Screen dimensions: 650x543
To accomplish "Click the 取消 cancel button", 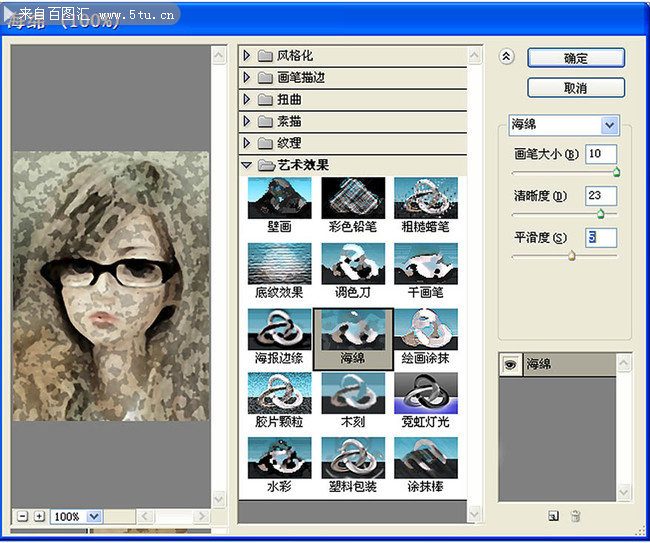I will (576, 88).
